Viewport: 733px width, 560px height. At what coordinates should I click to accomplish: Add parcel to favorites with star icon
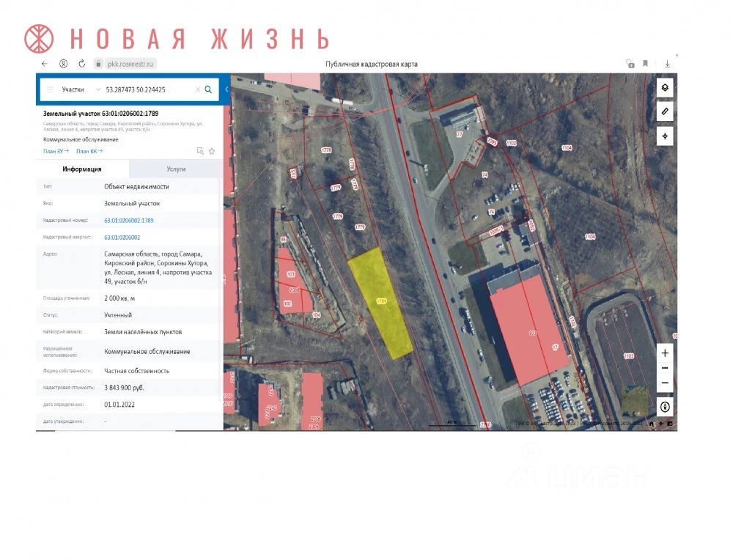pyautogui.click(x=212, y=151)
